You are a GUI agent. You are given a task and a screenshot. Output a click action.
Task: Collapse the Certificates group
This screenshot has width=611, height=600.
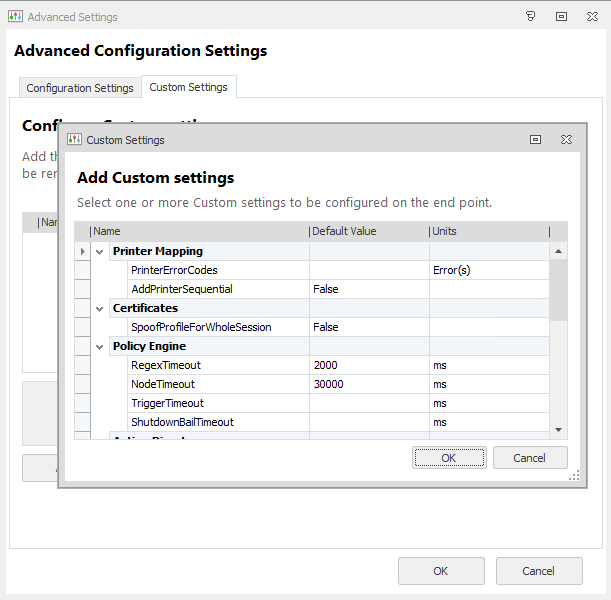[100, 308]
